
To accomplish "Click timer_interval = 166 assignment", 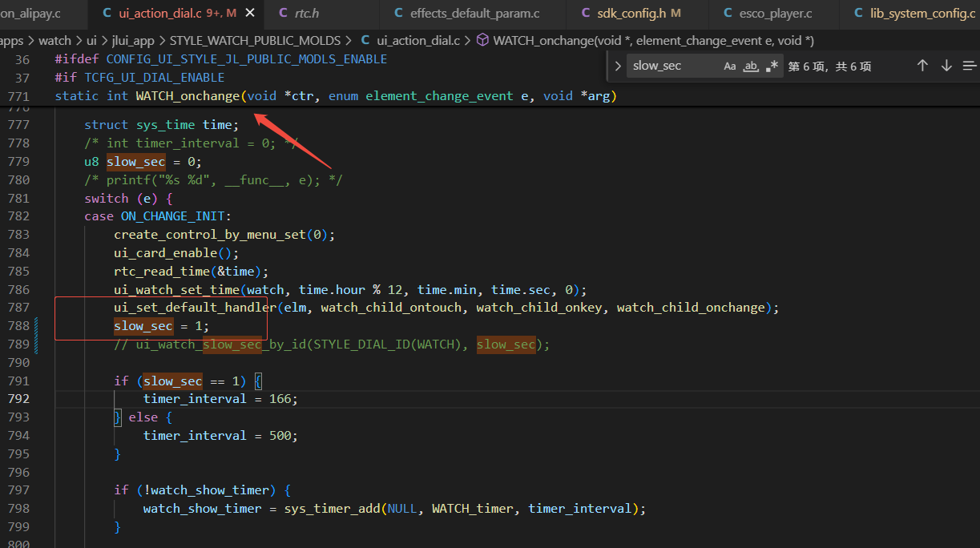I will (220, 399).
